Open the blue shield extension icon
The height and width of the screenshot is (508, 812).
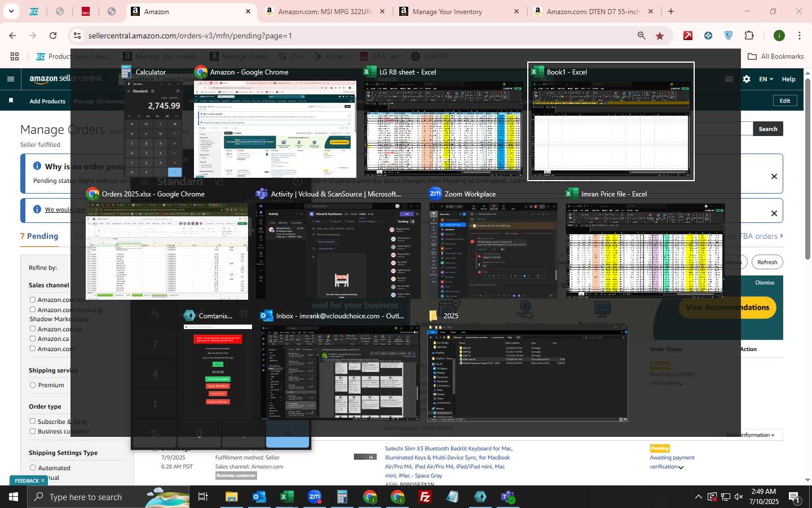(729, 36)
